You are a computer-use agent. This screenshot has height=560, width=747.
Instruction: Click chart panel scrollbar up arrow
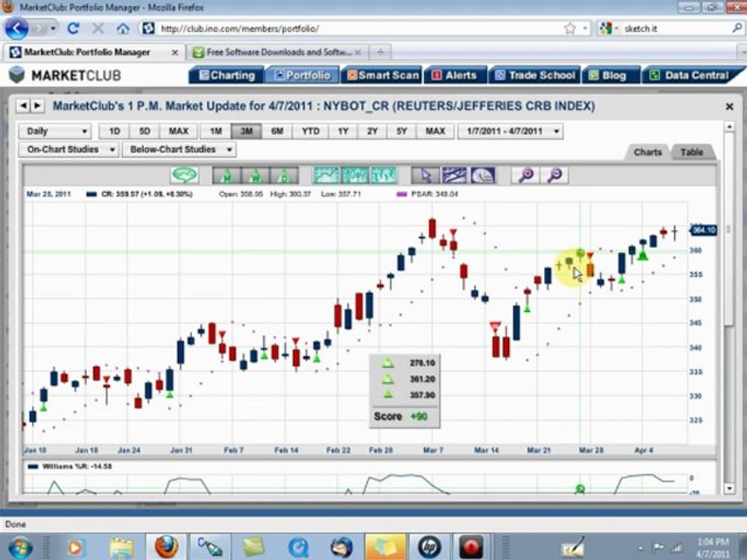(729, 126)
